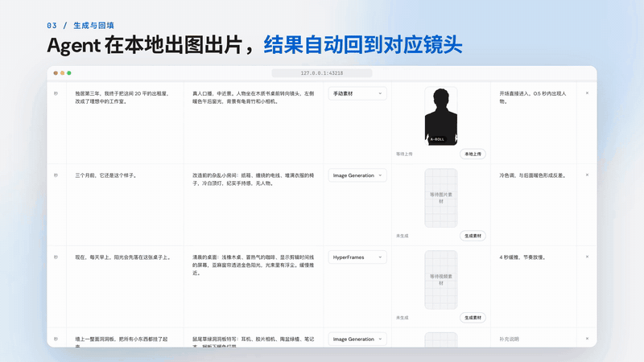Delete the 现在，每天早上 row via × icon

[587, 257]
